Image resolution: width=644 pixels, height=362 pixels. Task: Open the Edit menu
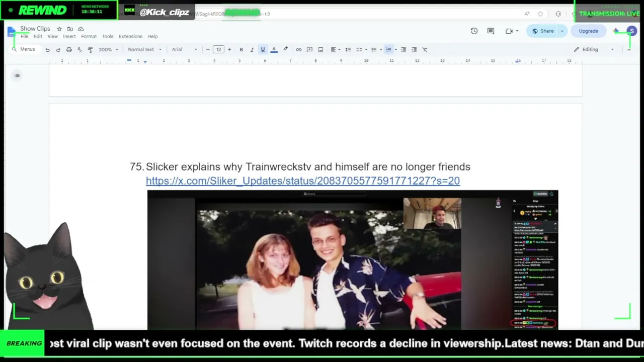point(38,37)
